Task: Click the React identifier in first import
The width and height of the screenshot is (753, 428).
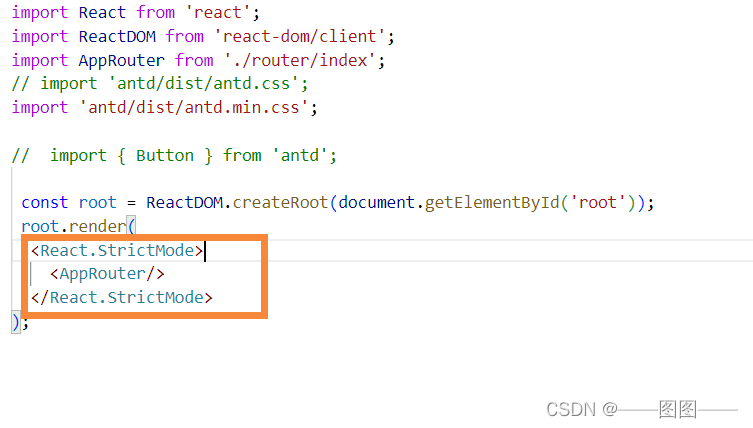Action: [102, 12]
